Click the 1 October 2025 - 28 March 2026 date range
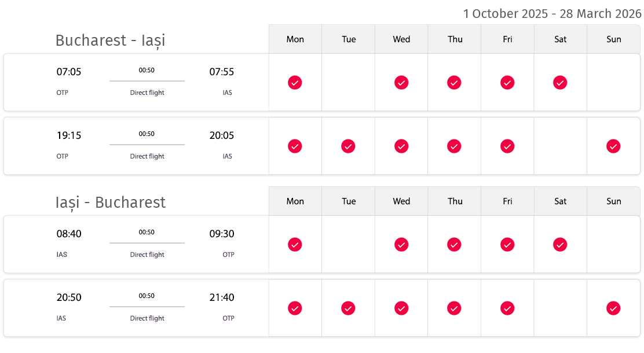644x353 pixels. tap(552, 13)
